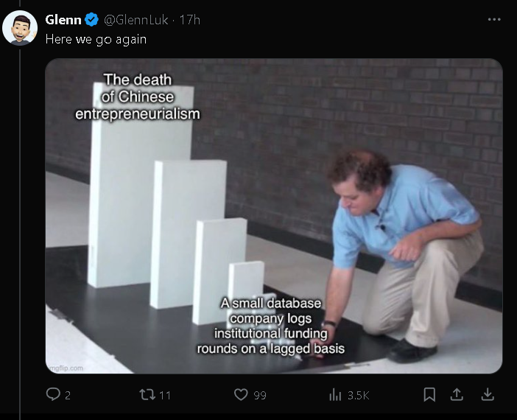Retweet the post using the retweet icon
This screenshot has height=420, width=517.
[x=146, y=395]
